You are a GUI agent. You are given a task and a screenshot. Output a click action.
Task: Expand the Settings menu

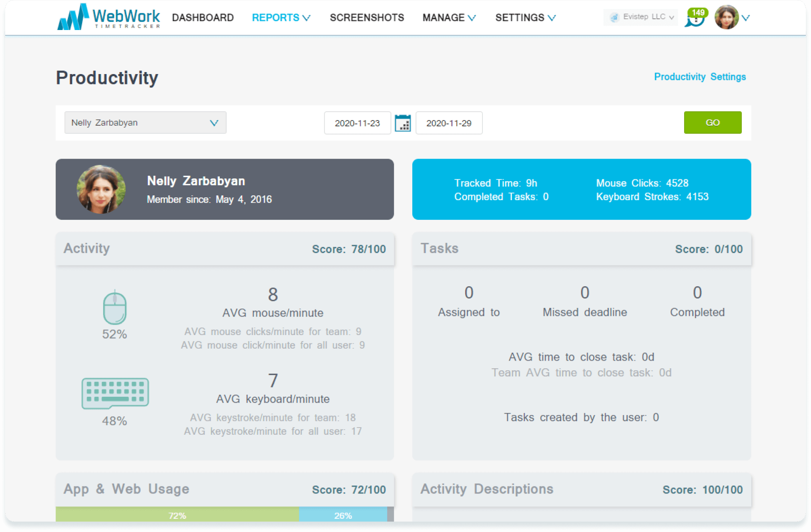526,18
